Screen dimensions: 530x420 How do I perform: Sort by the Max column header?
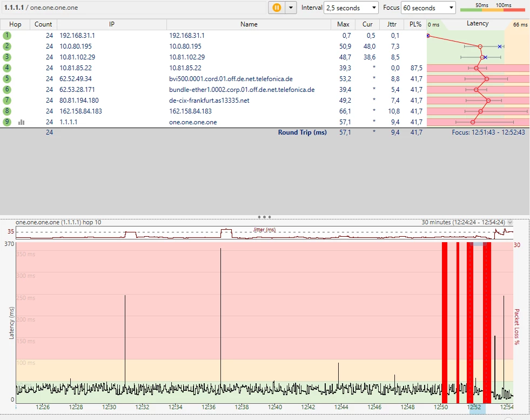[x=343, y=24]
